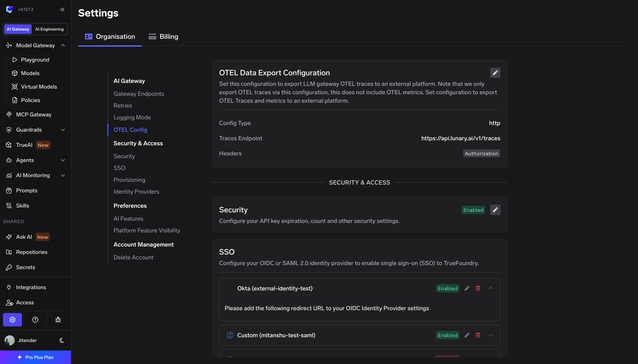Go to Logging Mode section
The image size is (638, 364).
tap(132, 117)
